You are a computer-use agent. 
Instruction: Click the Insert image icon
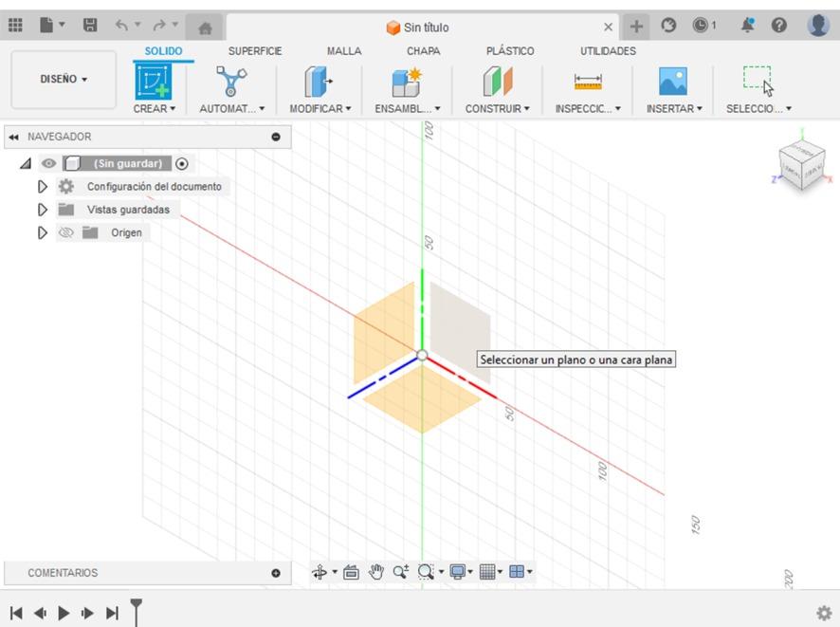[673, 82]
